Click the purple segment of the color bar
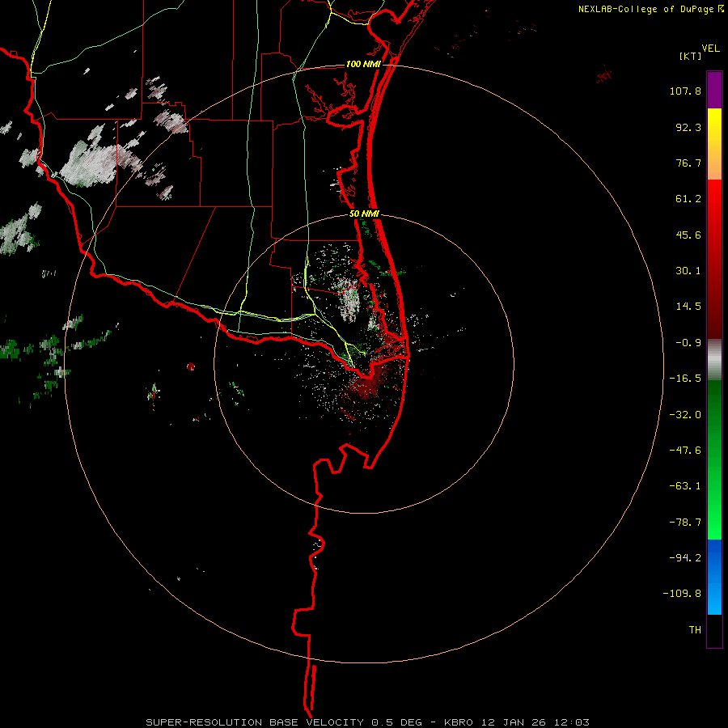 [714, 90]
